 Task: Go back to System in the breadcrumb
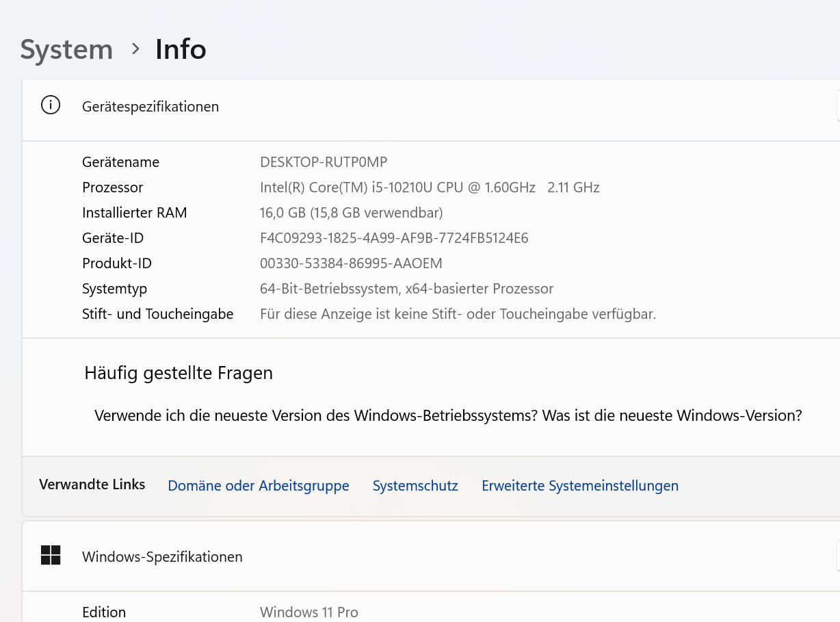click(66, 50)
